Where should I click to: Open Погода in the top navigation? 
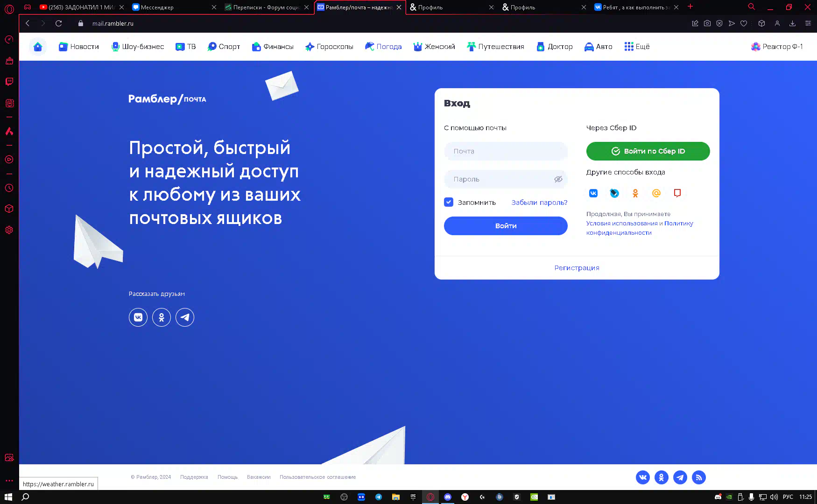(x=383, y=47)
